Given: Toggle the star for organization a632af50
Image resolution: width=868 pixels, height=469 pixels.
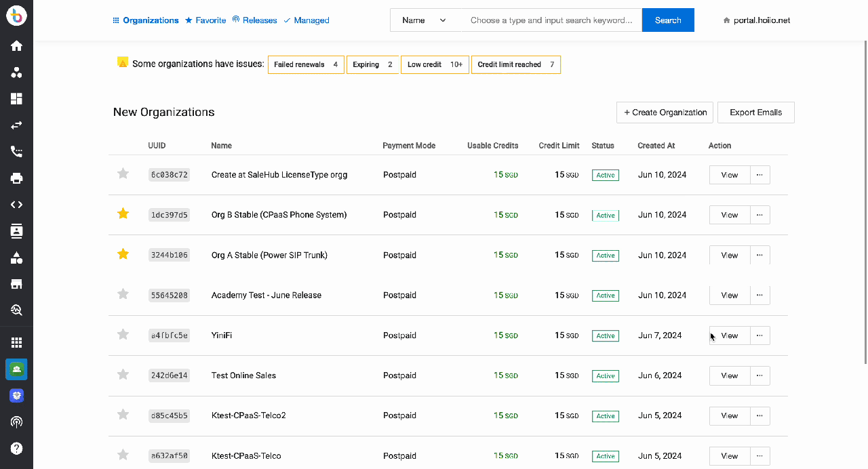Looking at the screenshot, I should 123,455.
